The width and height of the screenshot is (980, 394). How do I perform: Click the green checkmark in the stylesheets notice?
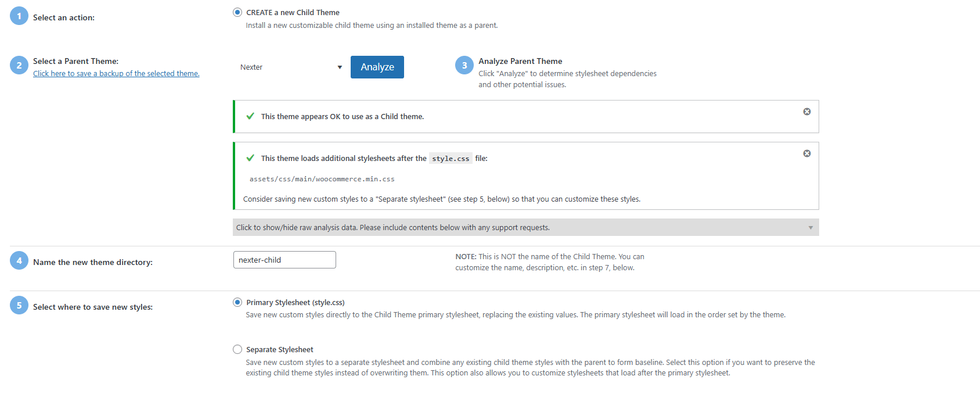tap(250, 157)
